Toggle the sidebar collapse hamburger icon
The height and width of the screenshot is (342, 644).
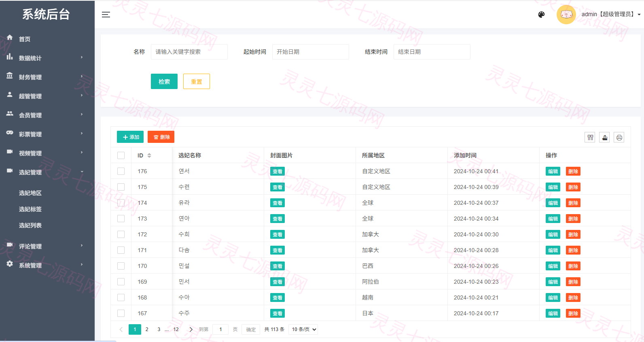106,15
